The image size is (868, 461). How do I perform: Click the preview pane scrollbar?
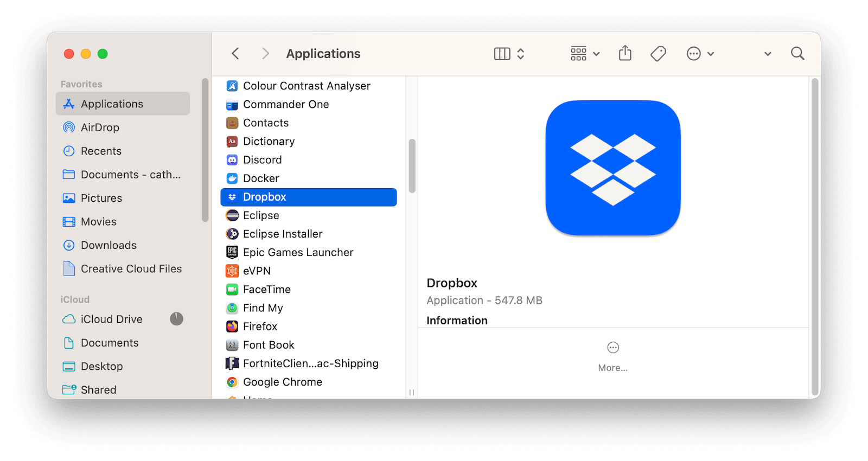814,238
